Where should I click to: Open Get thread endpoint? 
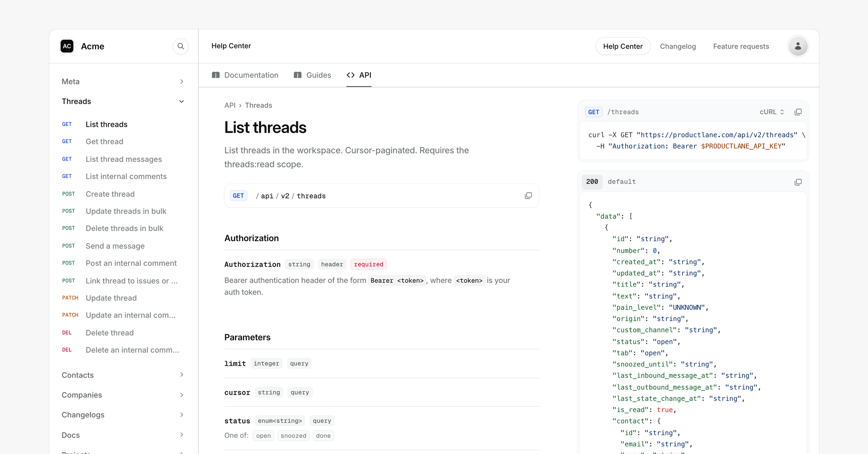(x=123, y=142)
